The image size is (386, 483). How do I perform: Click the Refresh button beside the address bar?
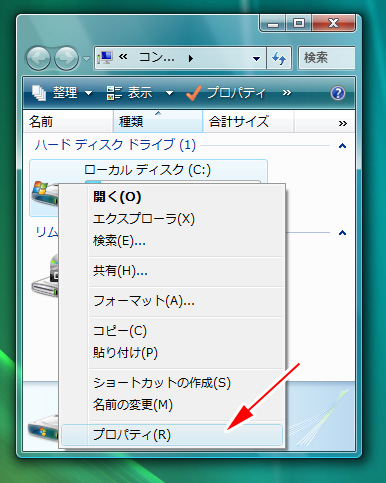279,59
